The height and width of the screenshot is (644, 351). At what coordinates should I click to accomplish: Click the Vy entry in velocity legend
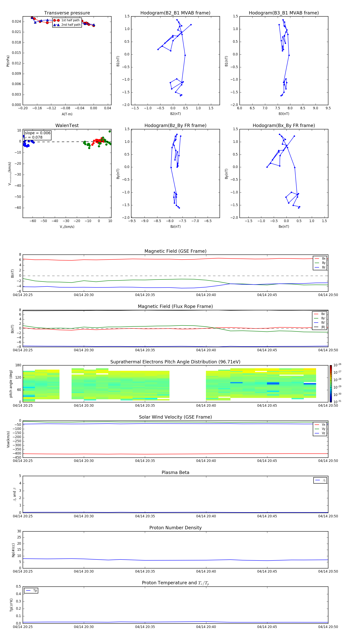click(320, 429)
